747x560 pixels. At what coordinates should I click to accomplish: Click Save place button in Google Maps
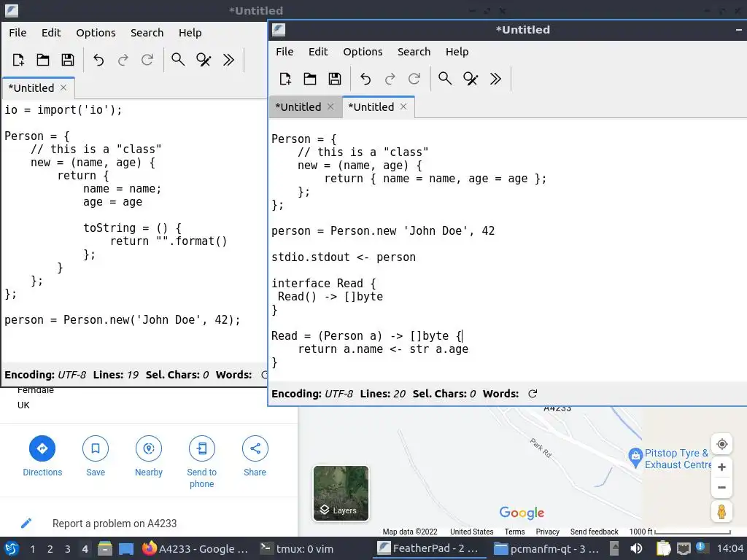click(96, 456)
